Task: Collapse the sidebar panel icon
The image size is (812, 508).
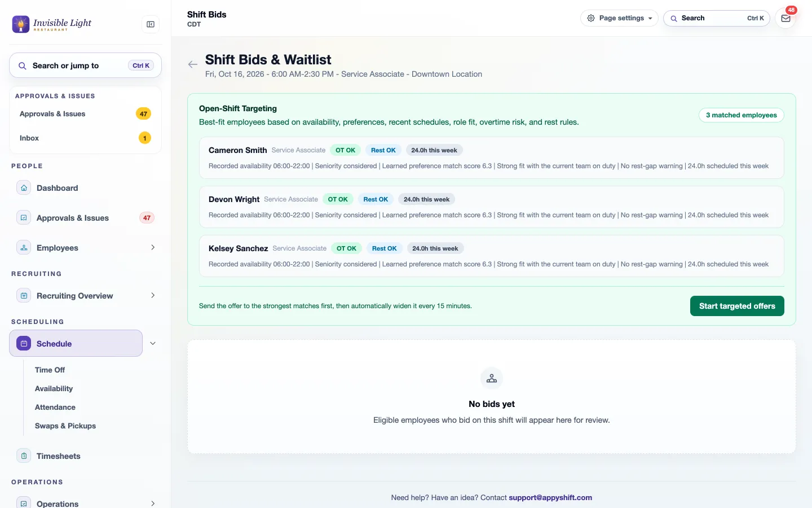Action: point(151,24)
